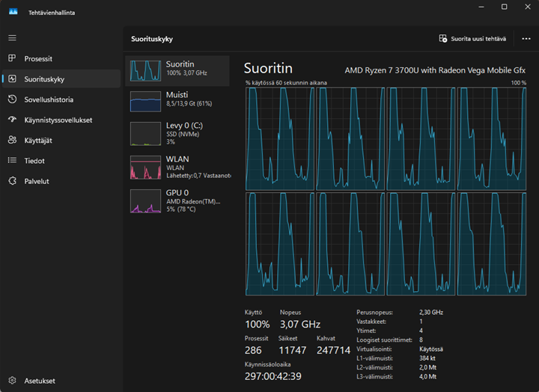The width and height of the screenshot is (539, 392).
Task: Select Suoritin in the performance list
Action: [x=177, y=70]
